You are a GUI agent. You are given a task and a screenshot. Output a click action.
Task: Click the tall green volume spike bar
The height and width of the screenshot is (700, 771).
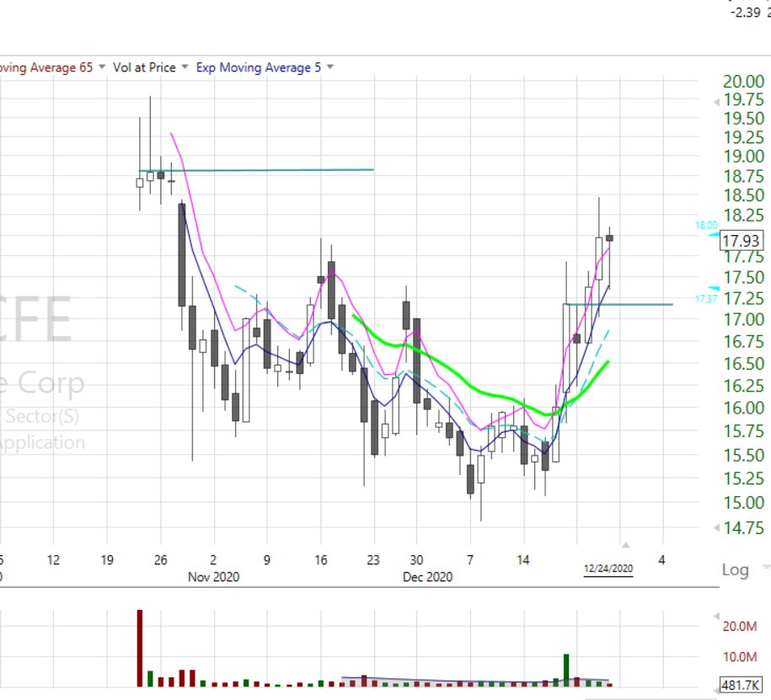click(x=567, y=670)
